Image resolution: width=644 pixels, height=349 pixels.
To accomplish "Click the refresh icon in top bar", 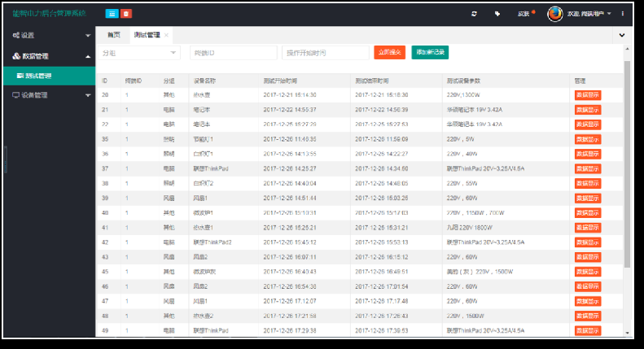I will click(x=474, y=14).
